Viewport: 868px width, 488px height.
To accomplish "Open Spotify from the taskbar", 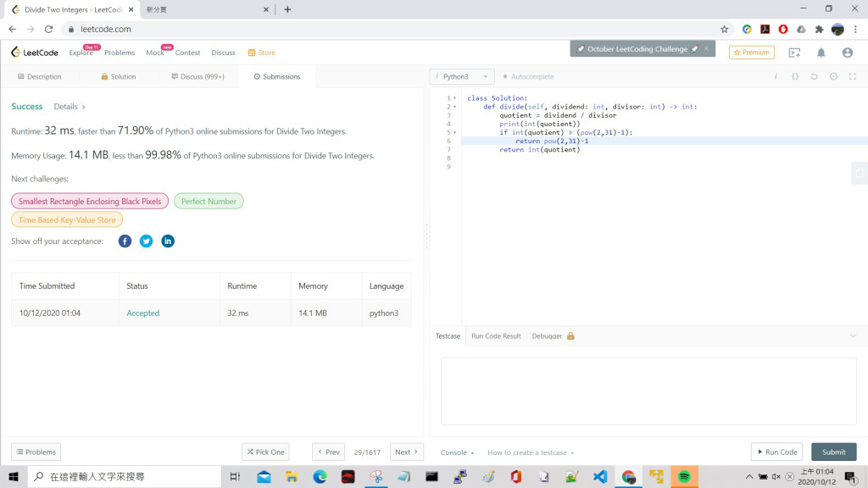I will pos(684,476).
